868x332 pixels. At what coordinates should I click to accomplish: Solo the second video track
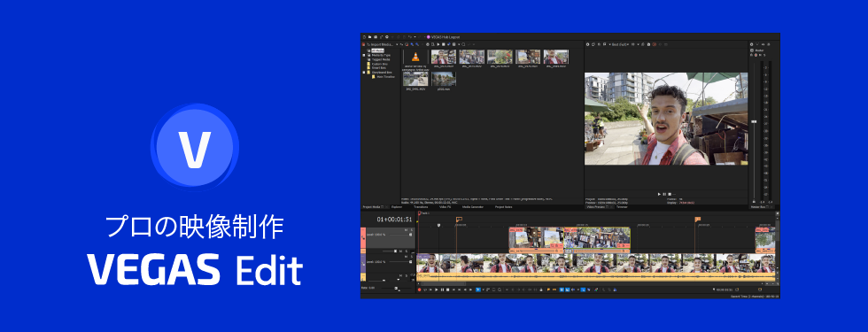[x=412, y=257]
